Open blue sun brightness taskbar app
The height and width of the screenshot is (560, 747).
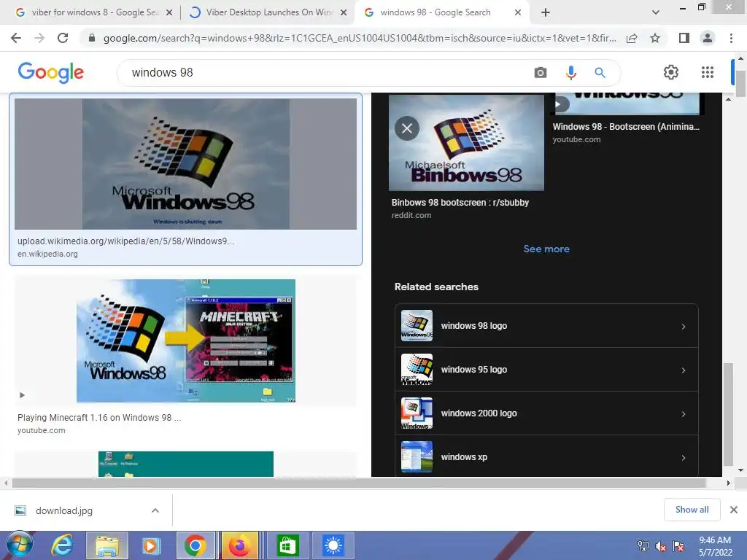point(333,545)
